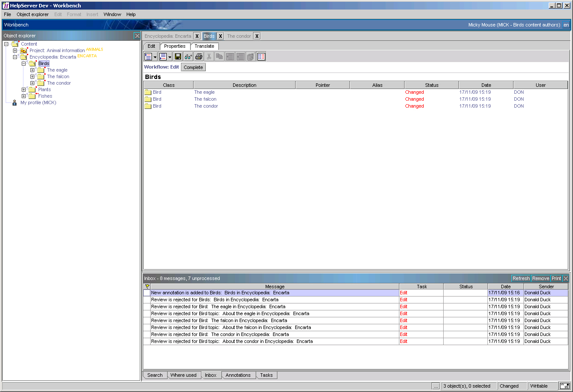Image resolution: width=573 pixels, height=392 pixels.
Task: Select Fishes in the object explorer tree
Action: [x=45, y=96]
